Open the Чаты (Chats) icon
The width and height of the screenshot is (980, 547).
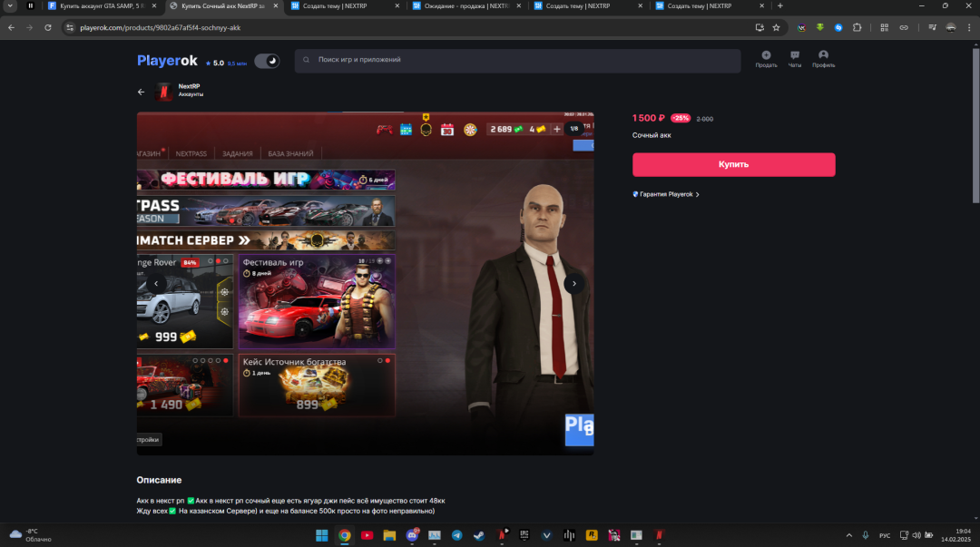coord(795,59)
